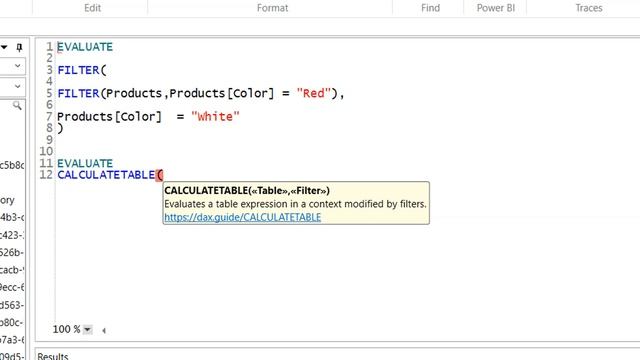The width and height of the screenshot is (640, 360).
Task: Click the closing parenthesis on line 8
Action: pos(60,129)
